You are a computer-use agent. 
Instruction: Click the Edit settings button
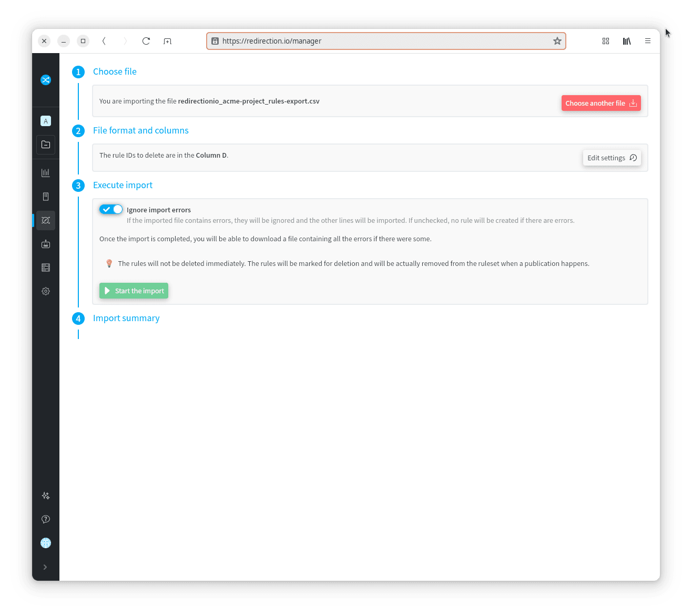point(612,158)
